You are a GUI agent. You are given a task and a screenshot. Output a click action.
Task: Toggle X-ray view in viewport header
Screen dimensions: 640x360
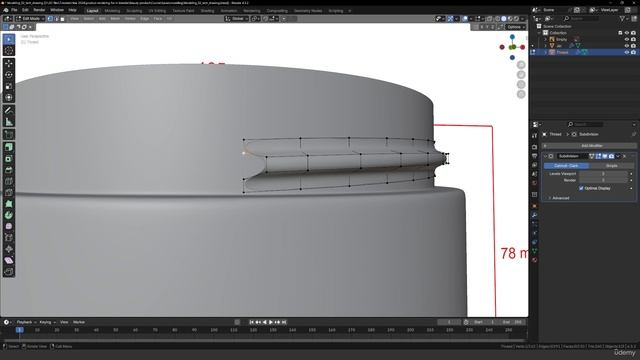[489, 19]
